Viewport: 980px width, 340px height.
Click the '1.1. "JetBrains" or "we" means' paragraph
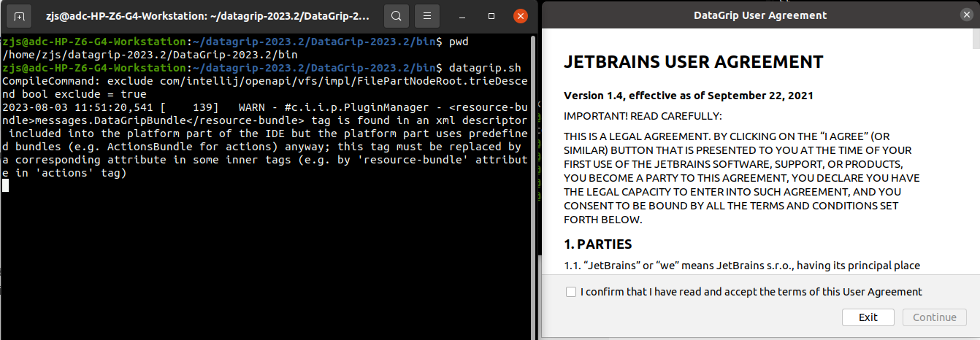point(742,266)
